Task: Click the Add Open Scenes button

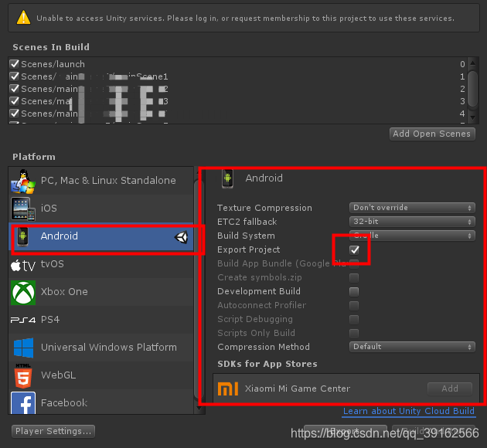Action: pyautogui.click(x=432, y=134)
